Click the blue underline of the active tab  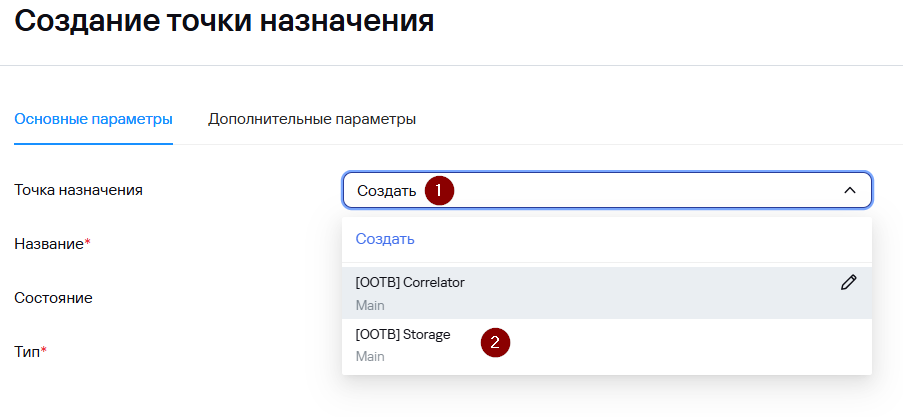[93, 144]
